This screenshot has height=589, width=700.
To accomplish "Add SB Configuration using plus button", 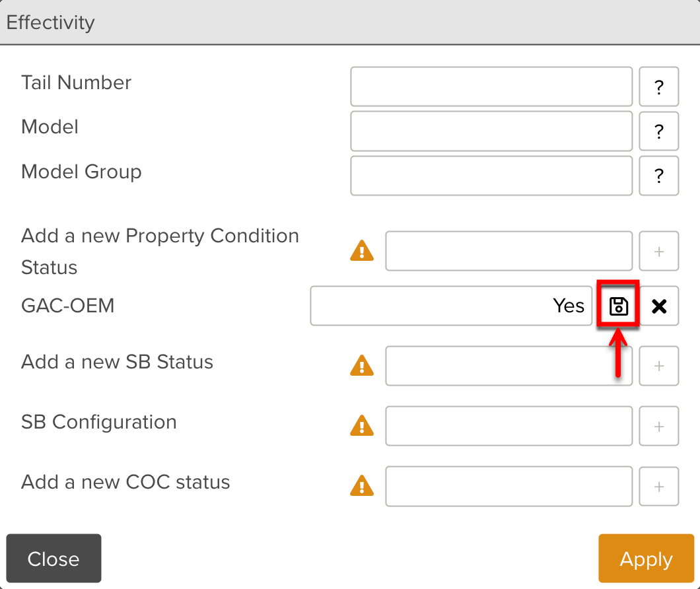I will pos(659,426).
